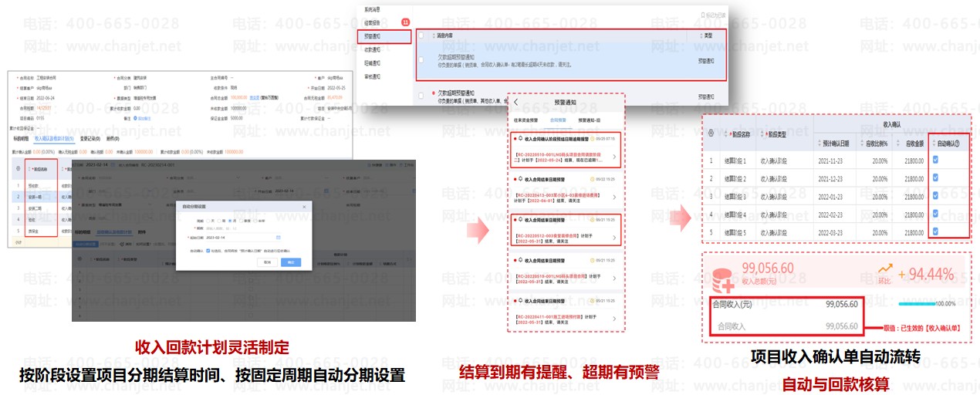Tick checkbox for unread 欠款超期预警通知 row
The width and height of the screenshot is (980, 395).
click(x=421, y=96)
